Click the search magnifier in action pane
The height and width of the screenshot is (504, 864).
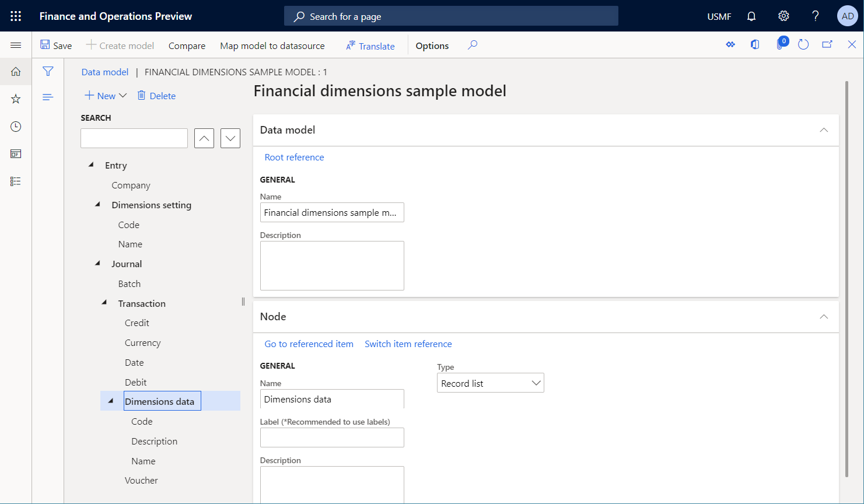[x=473, y=45]
